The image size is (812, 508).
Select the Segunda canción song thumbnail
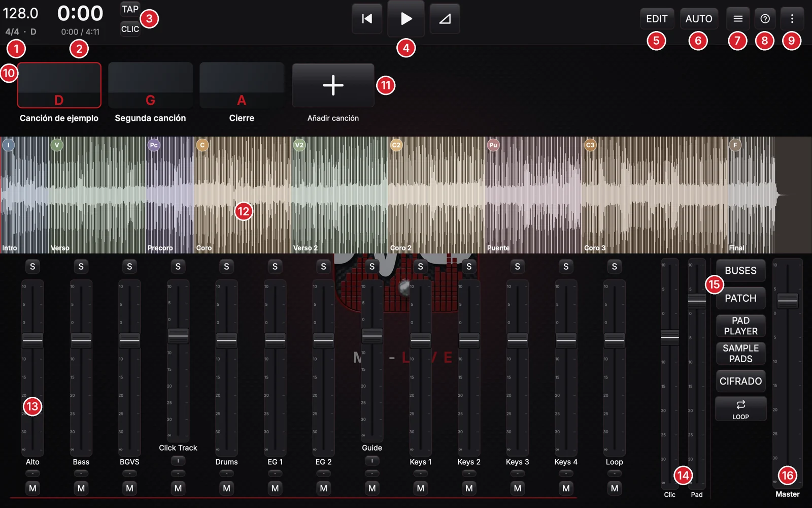click(150, 85)
